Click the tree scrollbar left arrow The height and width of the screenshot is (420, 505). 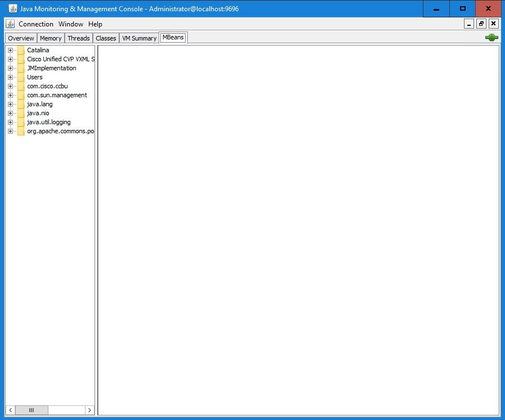[x=10, y=410]
